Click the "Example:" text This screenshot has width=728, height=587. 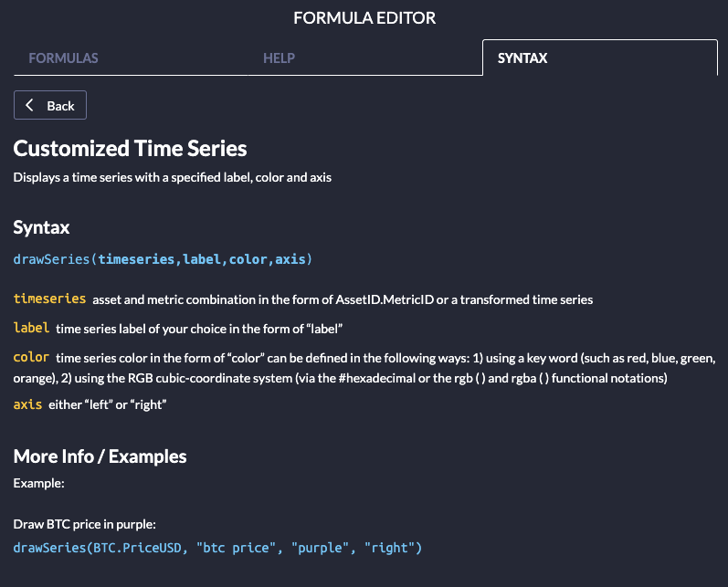click(38, 483)
